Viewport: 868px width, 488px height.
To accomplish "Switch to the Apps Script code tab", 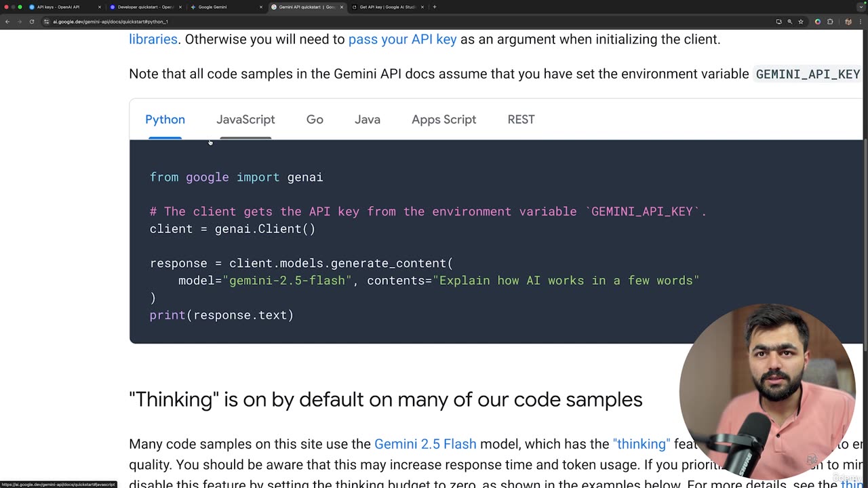I will tap(443, 119).
